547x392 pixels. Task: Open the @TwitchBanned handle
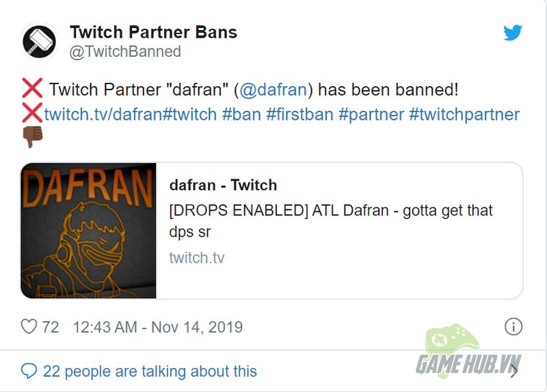125,52
